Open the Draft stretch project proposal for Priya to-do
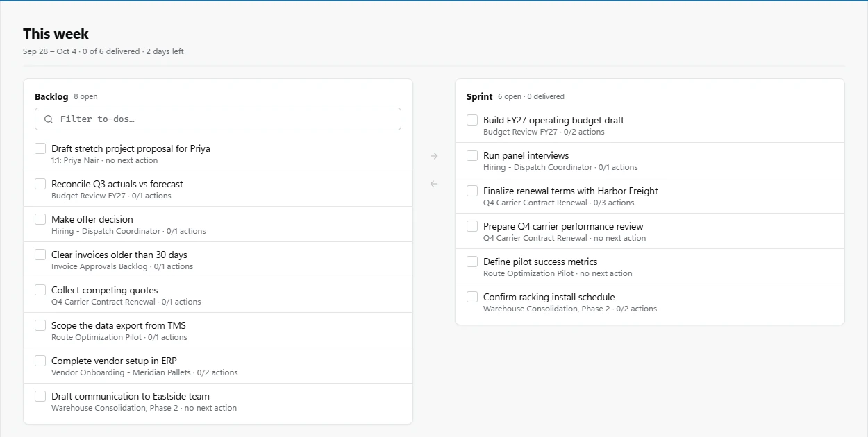Viewport: 868px width, 437px height. pyautogui.click(x=131, y=148)
